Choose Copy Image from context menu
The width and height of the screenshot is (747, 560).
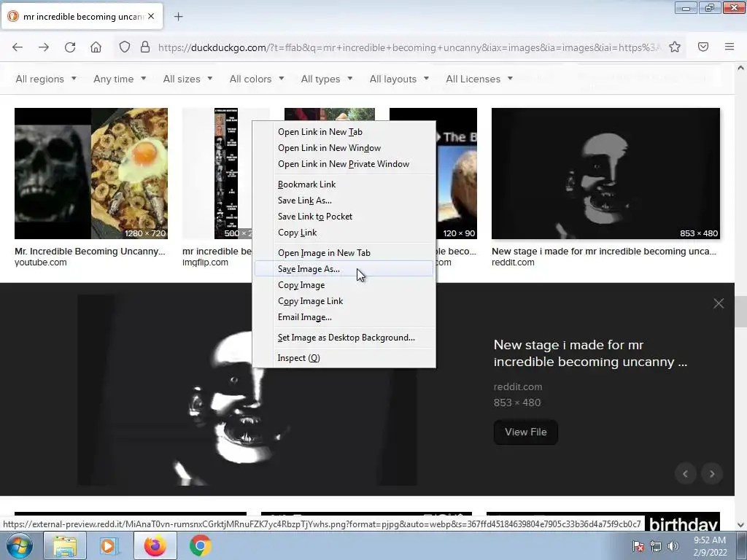click(344, 285)
